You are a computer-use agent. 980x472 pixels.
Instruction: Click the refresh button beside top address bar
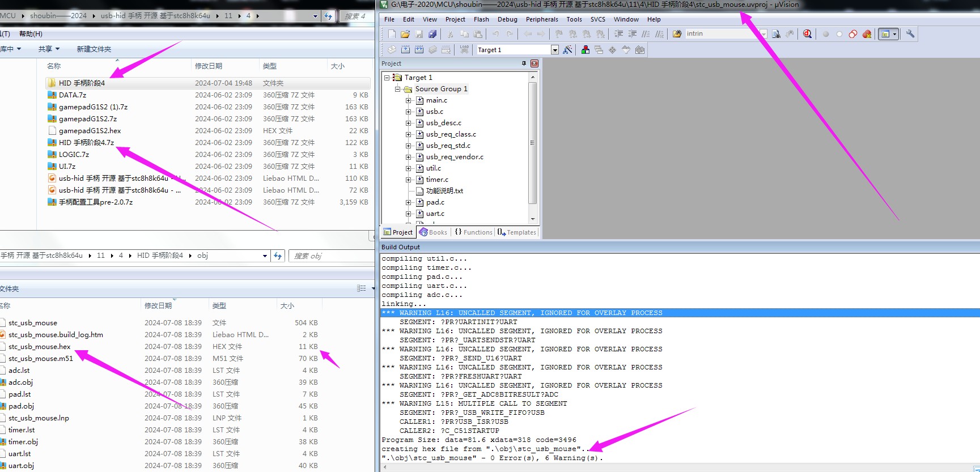pos(328,16)
